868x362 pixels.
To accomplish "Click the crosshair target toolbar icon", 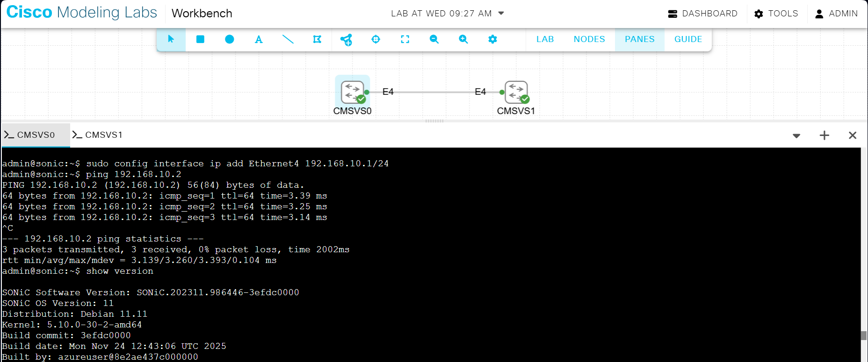I will click(x=376, y=39).
